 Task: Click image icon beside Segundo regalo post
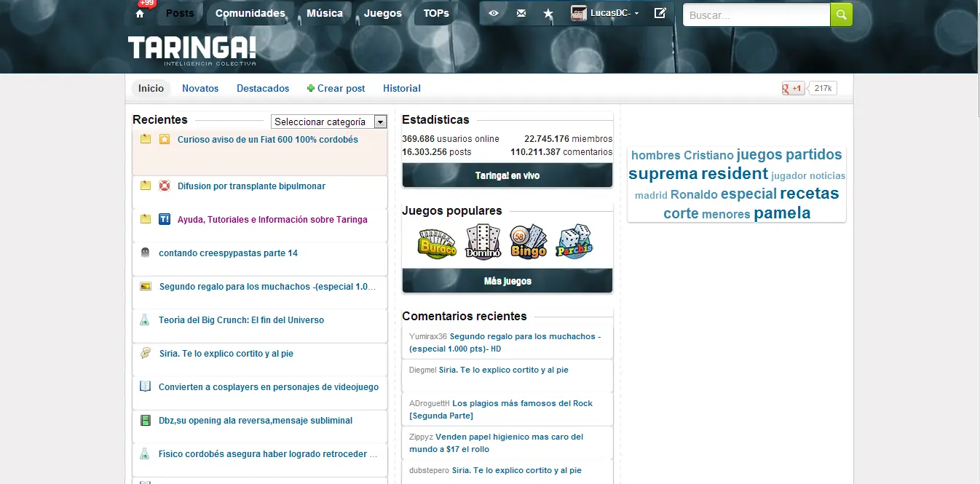146,286
